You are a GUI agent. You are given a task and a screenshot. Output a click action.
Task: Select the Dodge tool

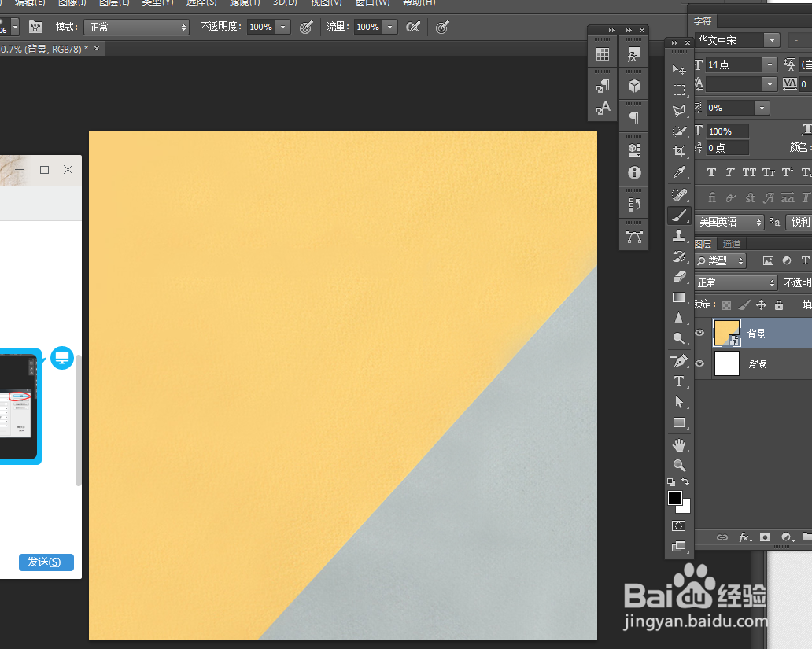pos(679,339)
